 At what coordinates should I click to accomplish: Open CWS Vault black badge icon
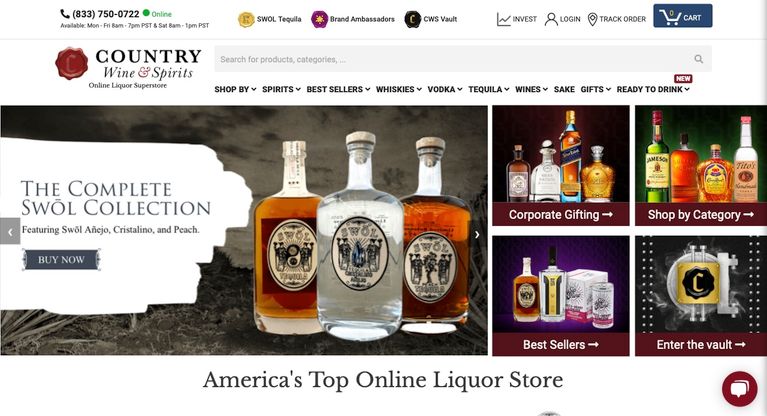tap(412, 19)
